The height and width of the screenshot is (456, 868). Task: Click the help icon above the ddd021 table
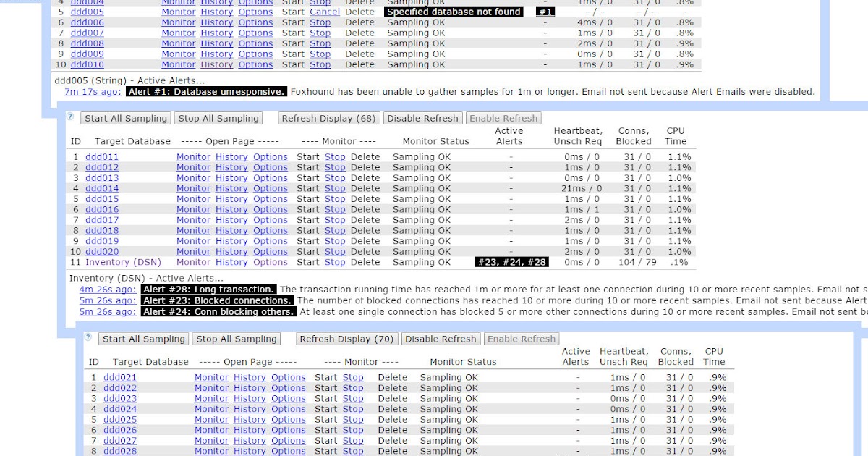tap(87, 337)
